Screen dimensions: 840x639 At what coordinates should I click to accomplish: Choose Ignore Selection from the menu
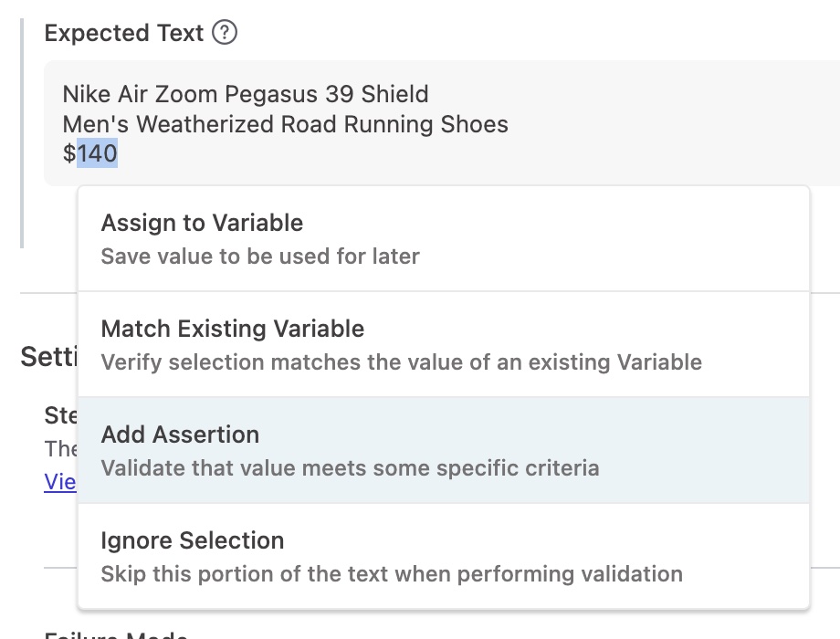point(193,540)
